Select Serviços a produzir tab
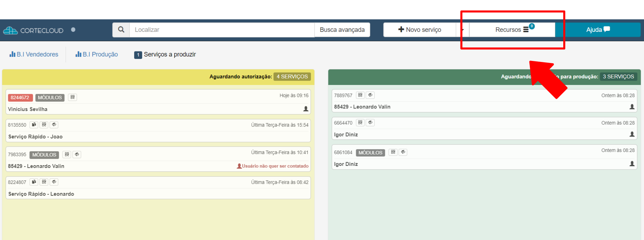The image size is (644, 240). coord(165,54)
